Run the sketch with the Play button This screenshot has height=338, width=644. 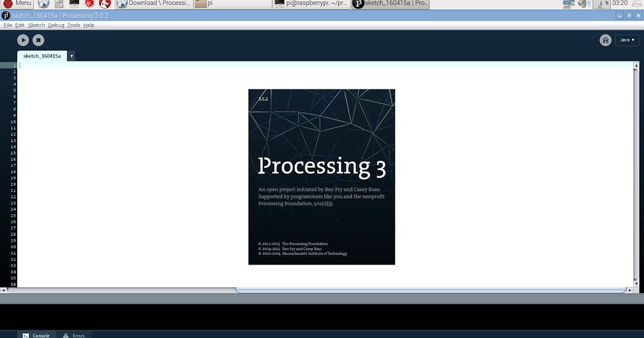[x=23, y=40]
